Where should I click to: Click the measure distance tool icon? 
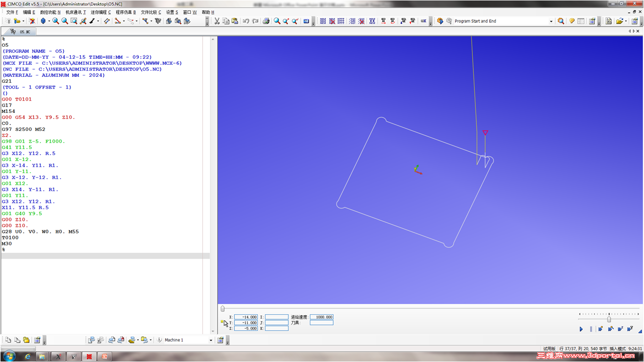click(107, 21)
